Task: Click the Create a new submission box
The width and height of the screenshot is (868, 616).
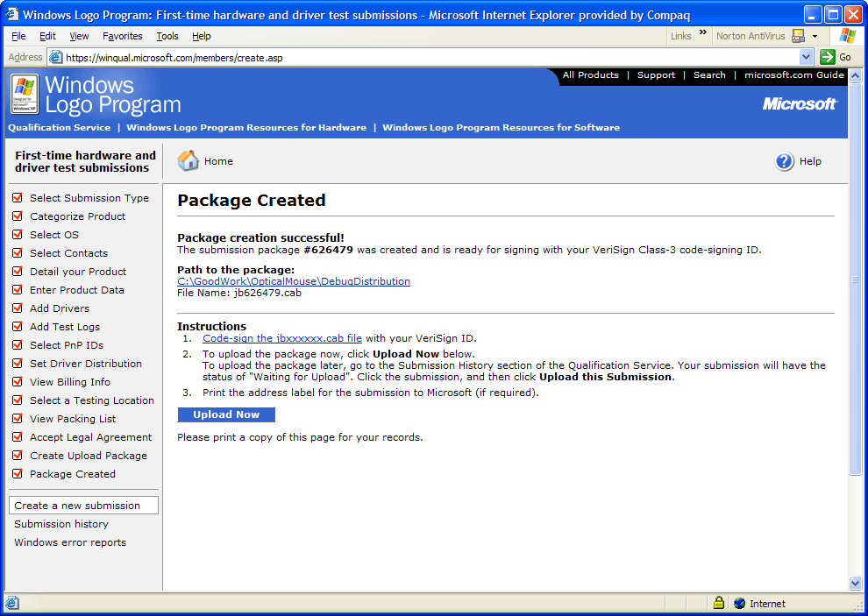Action: [83, 506]
